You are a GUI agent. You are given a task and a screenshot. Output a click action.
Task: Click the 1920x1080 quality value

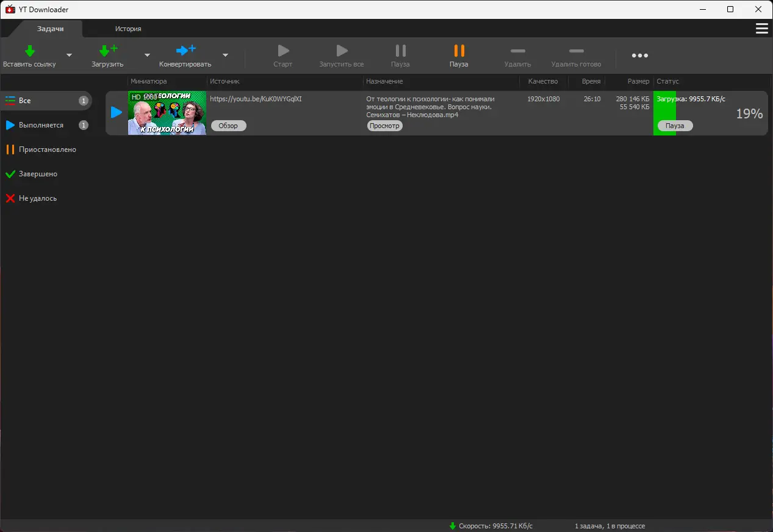pyautogui.click(x=544, y=99)
